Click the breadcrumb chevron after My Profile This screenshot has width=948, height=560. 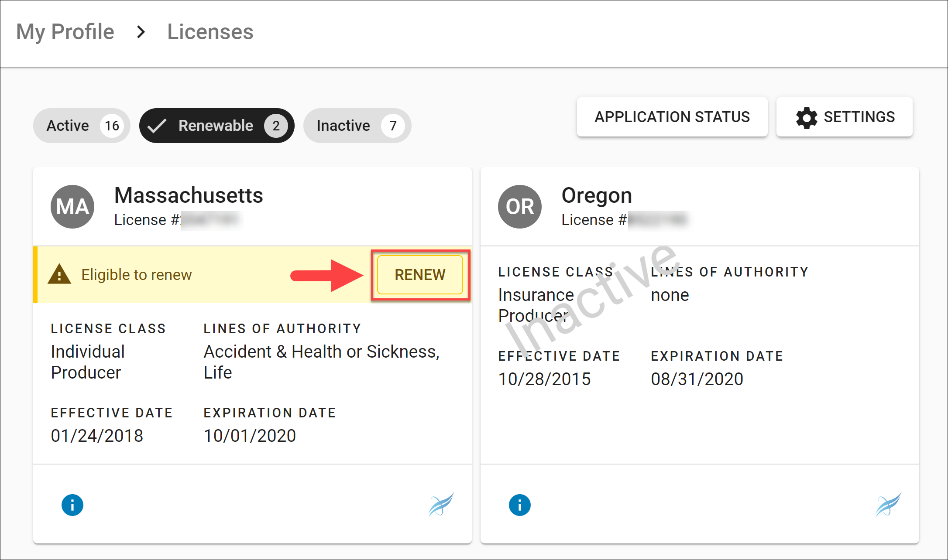click(x=141, y=32)
